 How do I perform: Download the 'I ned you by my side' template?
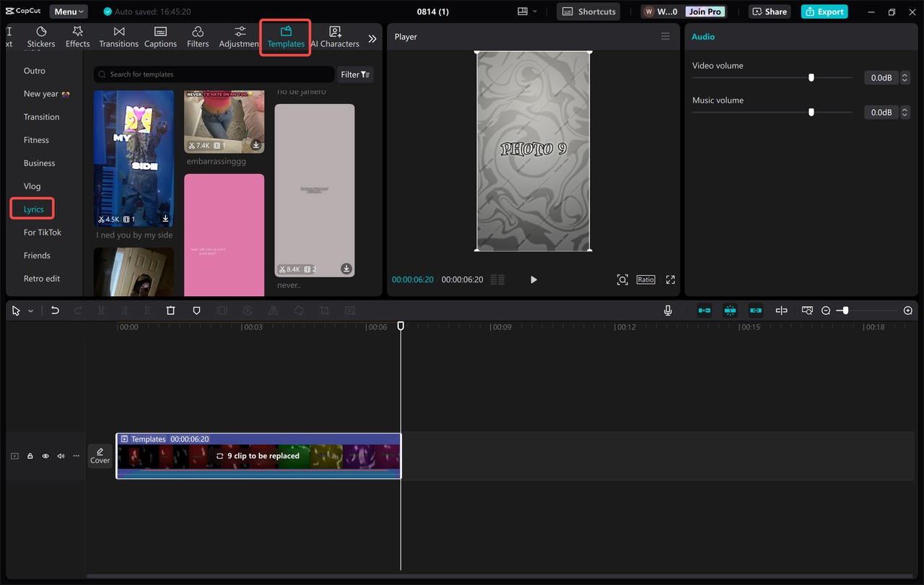pos(165,219)
